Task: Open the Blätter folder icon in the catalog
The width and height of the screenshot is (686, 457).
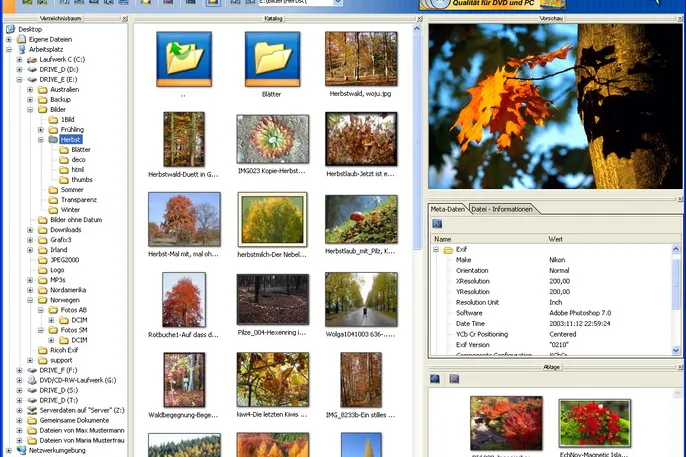Action: click(272, 59)
